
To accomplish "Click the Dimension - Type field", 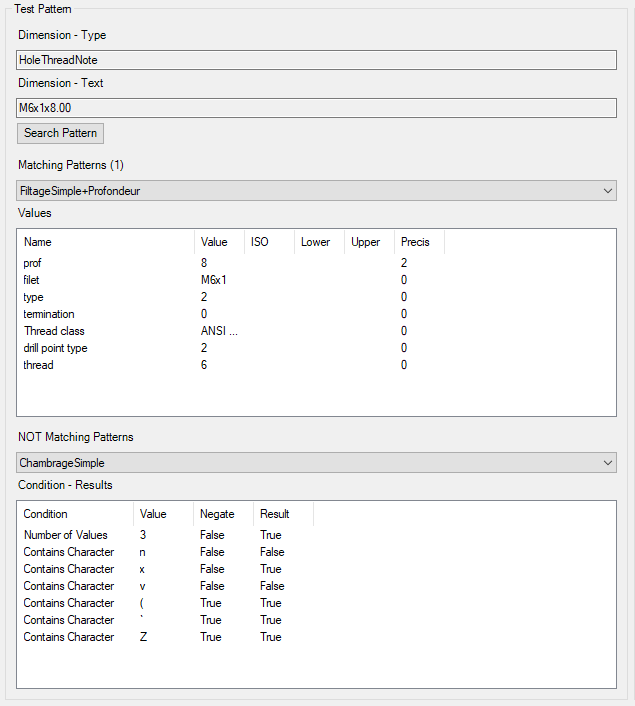I will coord(316,60).
